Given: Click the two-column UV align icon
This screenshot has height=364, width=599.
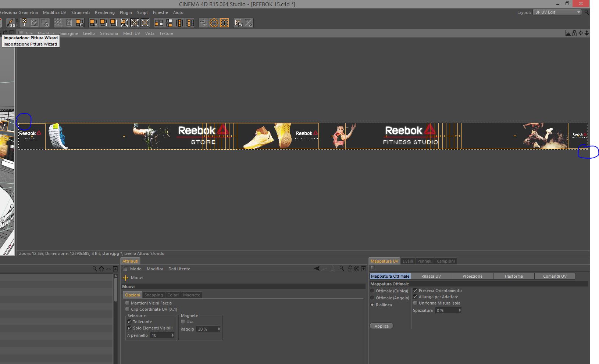Looking at the screenshot, I should pos(159,23).
